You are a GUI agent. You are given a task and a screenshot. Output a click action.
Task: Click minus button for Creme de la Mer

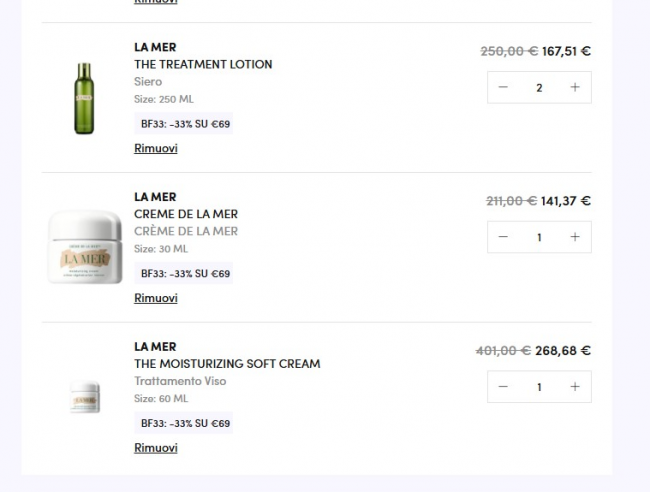(503, 237)
